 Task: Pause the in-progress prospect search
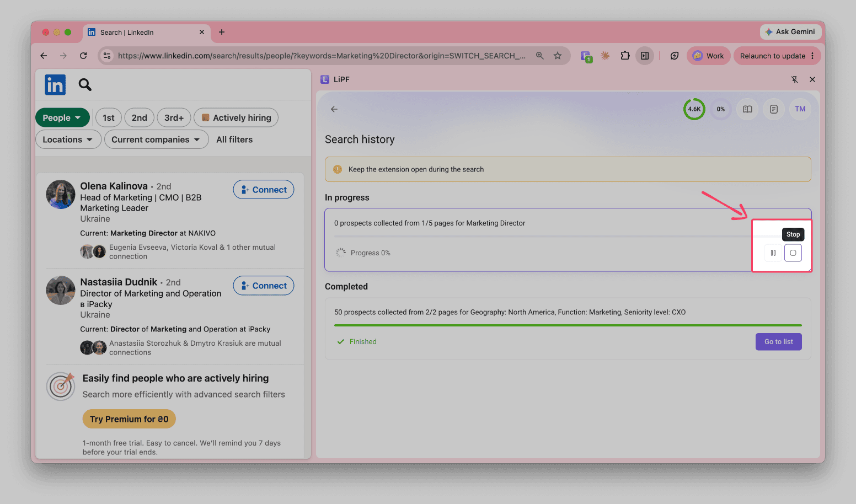(773, 253)
